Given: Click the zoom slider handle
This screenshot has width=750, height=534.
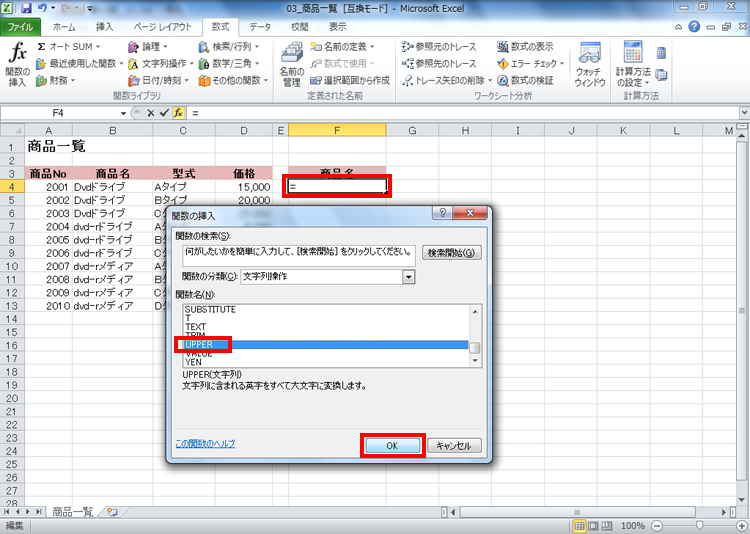Looking at the screenshot, I should point(699,526).
